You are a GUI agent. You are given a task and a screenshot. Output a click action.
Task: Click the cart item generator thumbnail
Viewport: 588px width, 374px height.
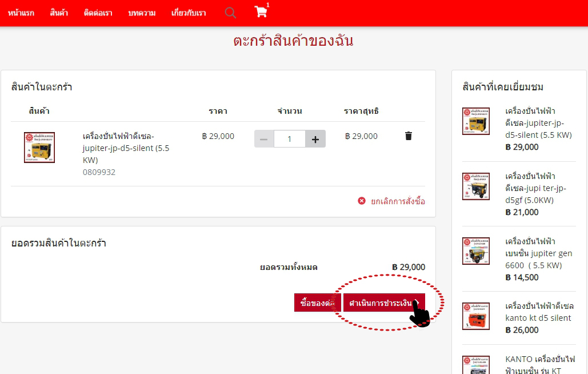point(39,148)
